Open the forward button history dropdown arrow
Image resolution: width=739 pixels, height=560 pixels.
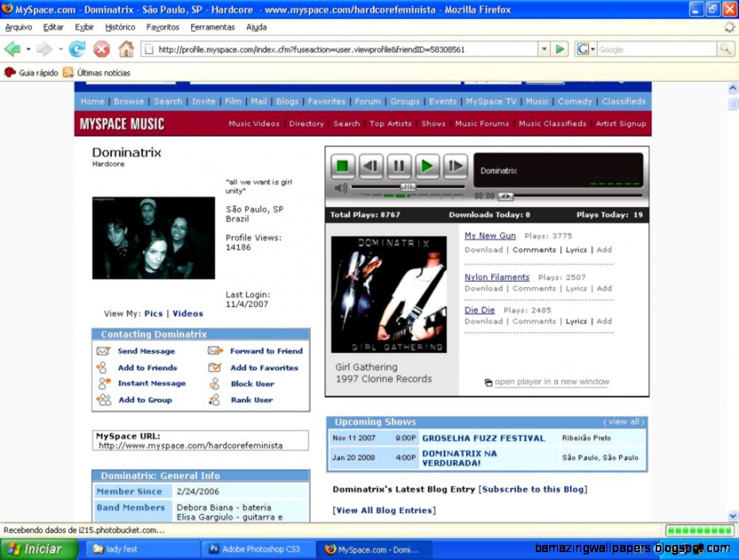[60, 49]
